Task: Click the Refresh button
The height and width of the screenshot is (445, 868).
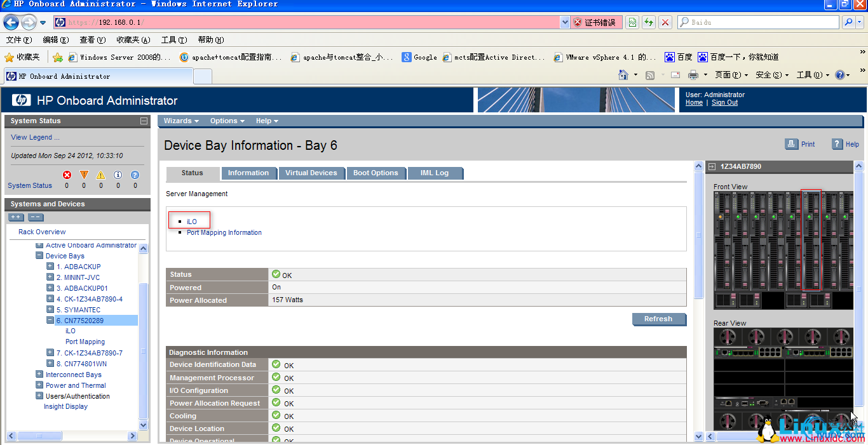Action: [x=659, y=319]
